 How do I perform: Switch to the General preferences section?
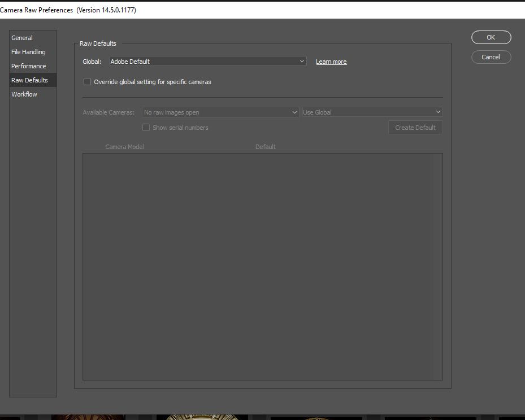(21, 38)
